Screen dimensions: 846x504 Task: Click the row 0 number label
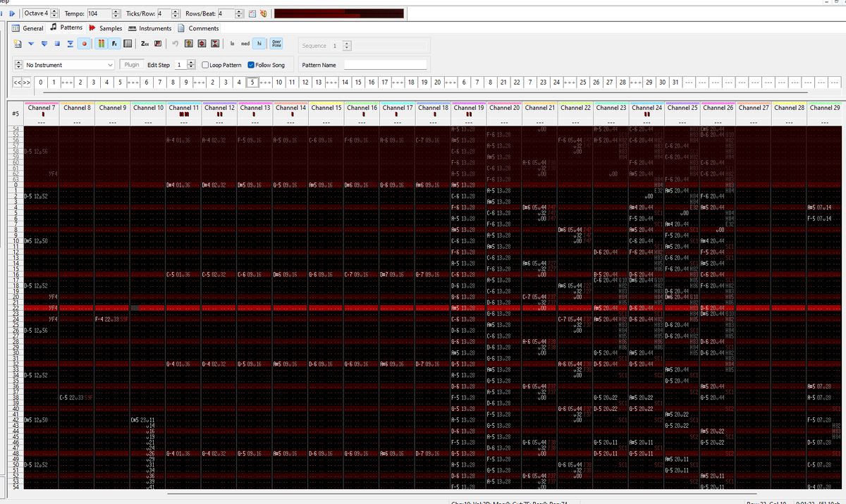point(15,185)
